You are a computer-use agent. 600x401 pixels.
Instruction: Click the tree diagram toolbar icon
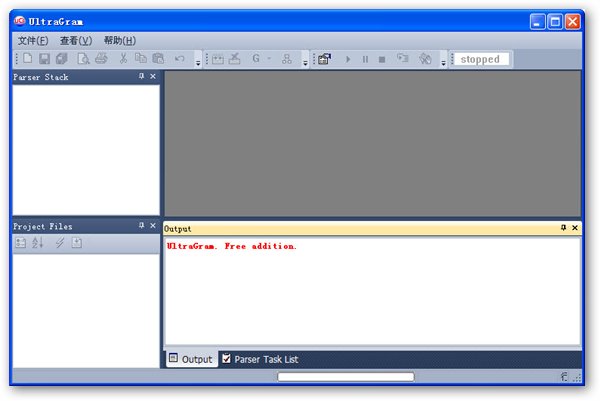(287, 59)
